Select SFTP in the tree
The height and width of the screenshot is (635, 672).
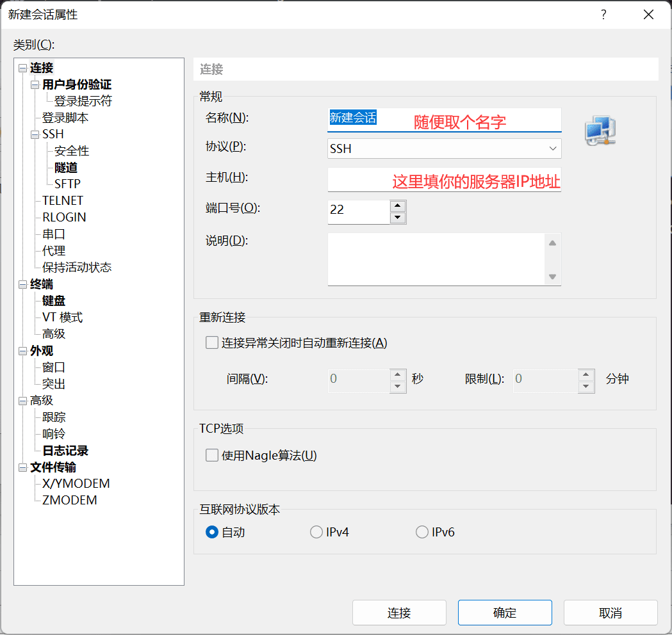pos(67,184)
